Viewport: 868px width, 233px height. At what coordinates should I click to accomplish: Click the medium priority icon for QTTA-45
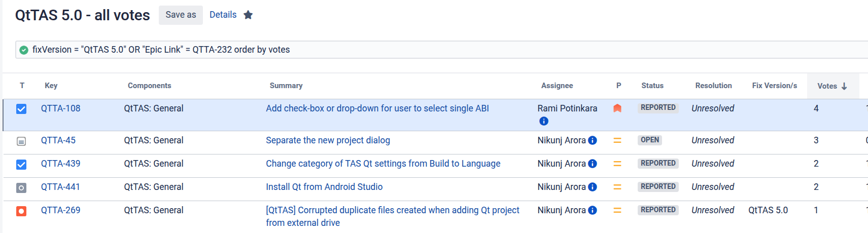(x=617, y=140)
